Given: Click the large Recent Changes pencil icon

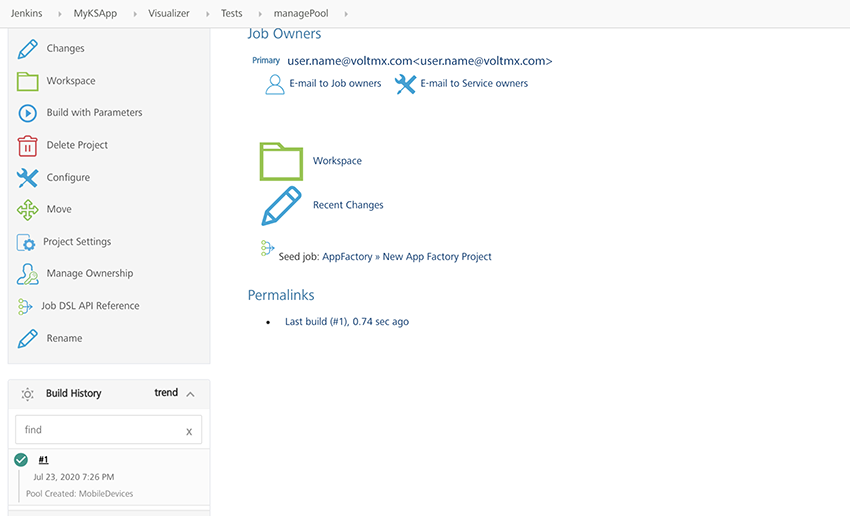Looking at the screenshot, I should coord(281,205).
